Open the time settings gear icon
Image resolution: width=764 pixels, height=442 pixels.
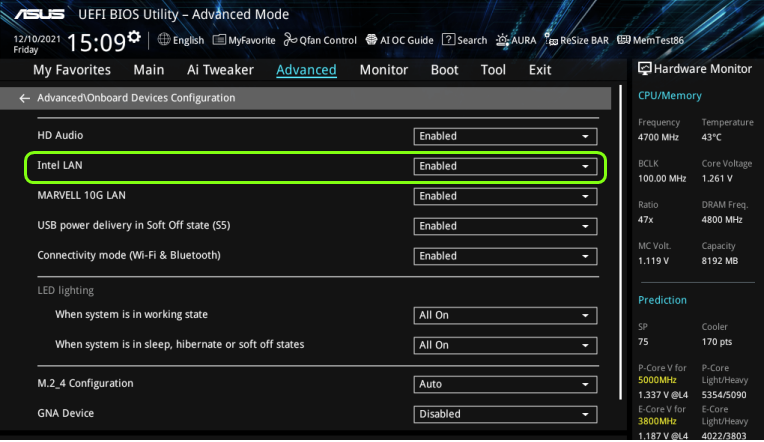[x=134, y=37]
